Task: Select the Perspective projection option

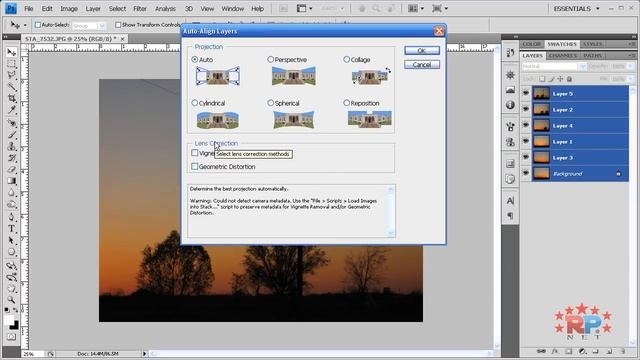Action: [271, 60]
